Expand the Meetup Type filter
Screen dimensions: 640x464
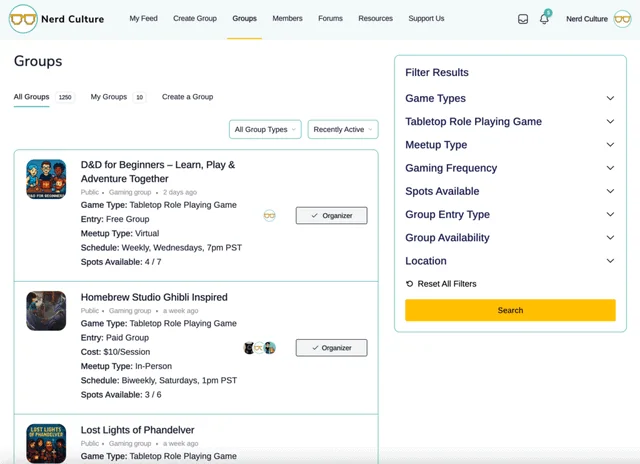pyautogui.click(x=509, y=145)
